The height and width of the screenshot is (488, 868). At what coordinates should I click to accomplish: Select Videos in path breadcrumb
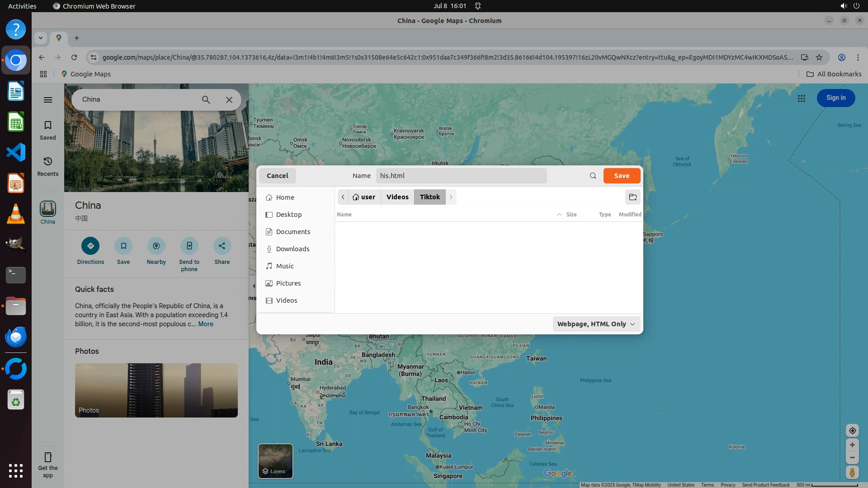tap(397, 197)
